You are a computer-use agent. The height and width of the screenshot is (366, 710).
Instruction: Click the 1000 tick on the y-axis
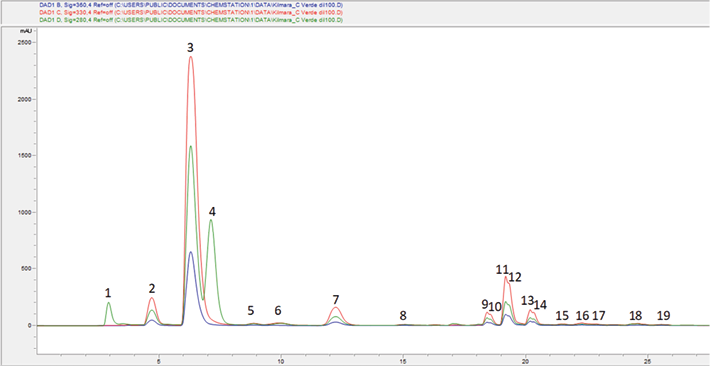point(25,212)
